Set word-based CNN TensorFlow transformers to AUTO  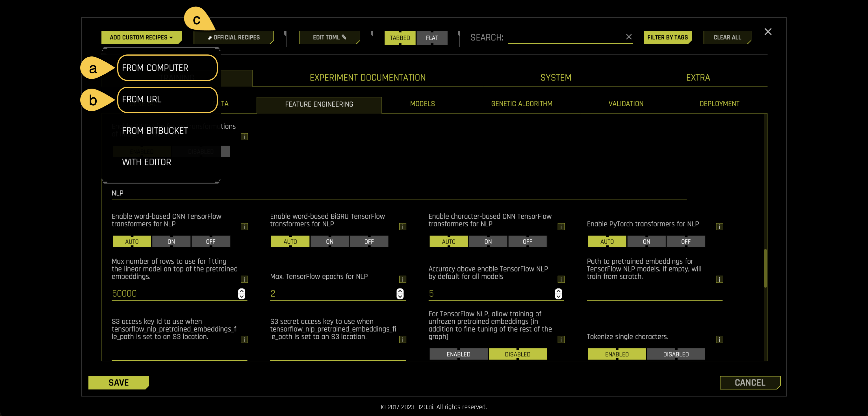[132, 241]
